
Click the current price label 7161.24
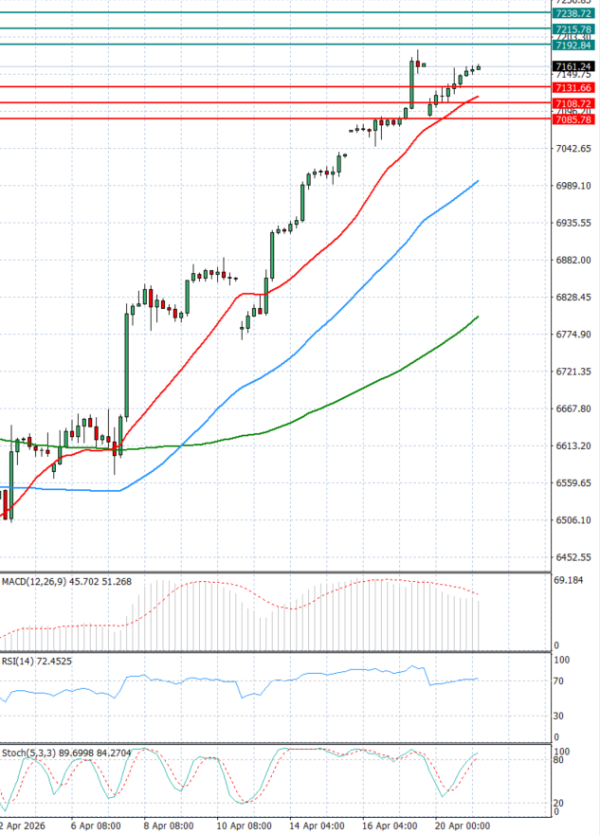(572, 66)
